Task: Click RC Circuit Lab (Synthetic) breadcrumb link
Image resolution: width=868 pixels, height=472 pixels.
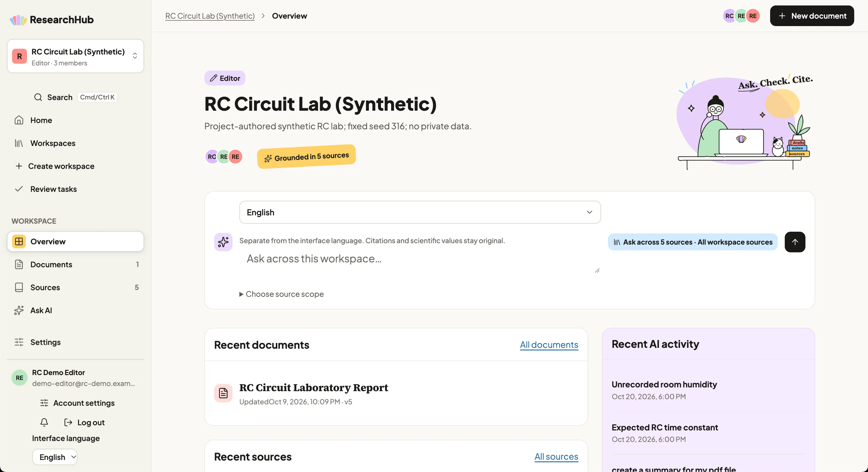Action: click(x=210, y=16)
